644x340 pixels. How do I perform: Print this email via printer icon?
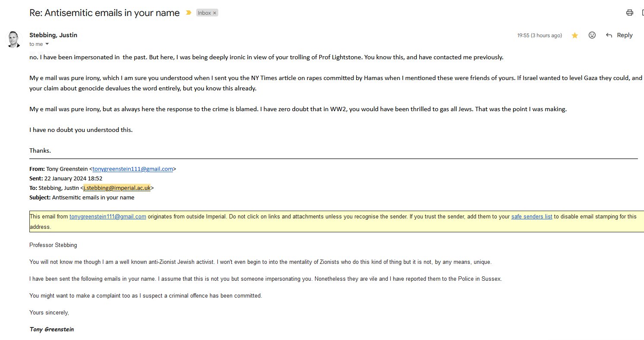629,13
